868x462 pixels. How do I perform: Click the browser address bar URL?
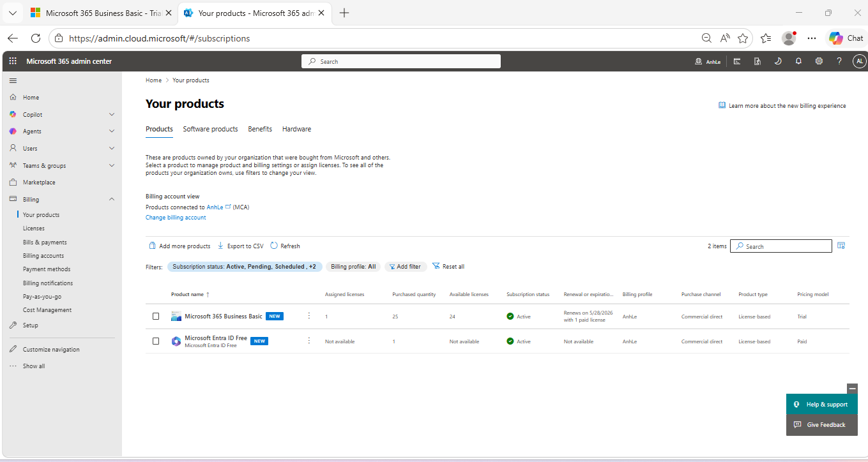click(x=160, y=38)
